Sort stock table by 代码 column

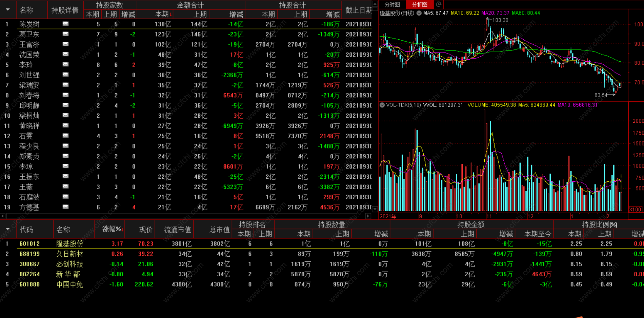pos(26,230)
